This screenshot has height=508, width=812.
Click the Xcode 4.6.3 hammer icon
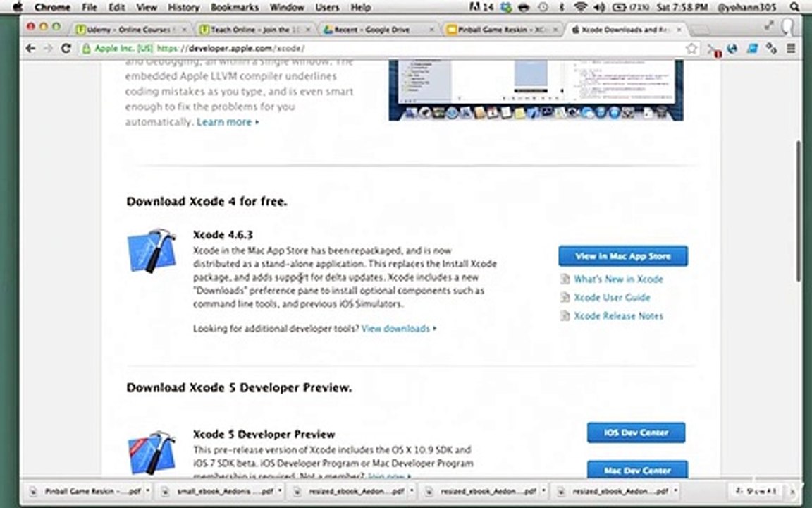(x=152, y=251)
